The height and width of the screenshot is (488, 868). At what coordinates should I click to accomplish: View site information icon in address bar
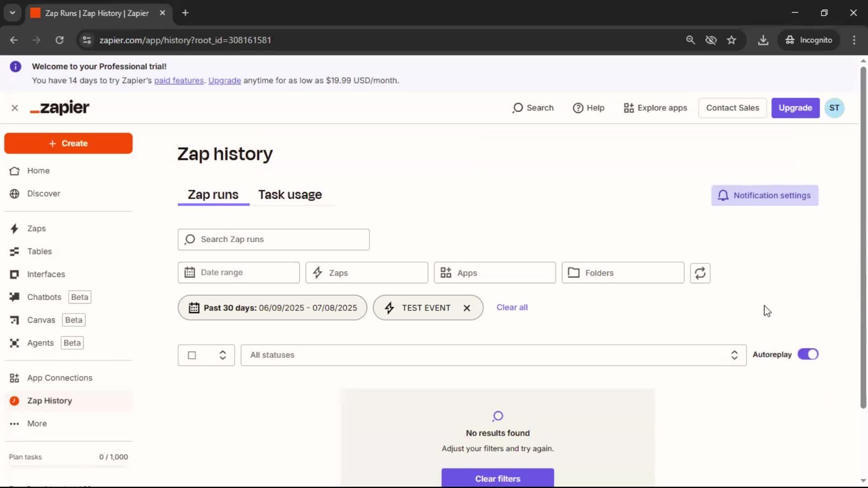coord(87,40)
